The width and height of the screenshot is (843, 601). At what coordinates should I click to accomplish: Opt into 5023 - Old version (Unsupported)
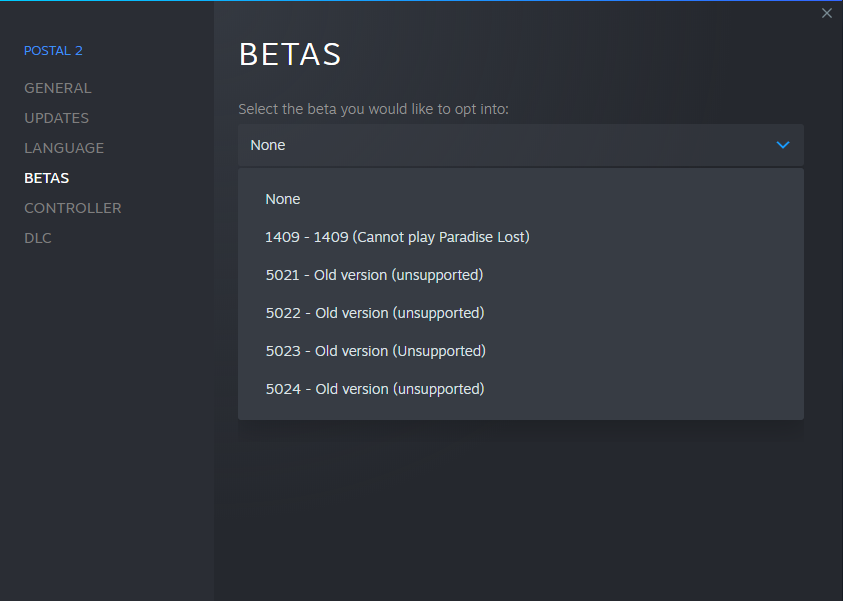click(x=375, y=351)
